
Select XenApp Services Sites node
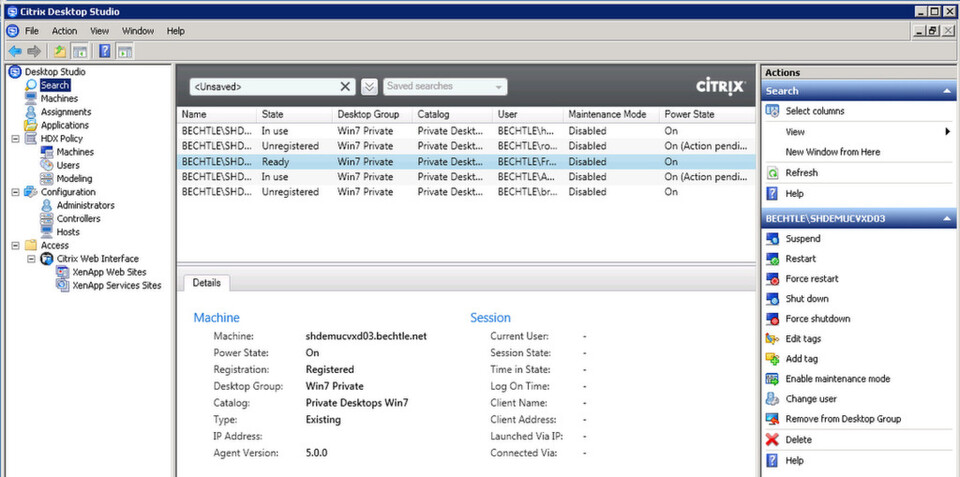coord(116,286)
